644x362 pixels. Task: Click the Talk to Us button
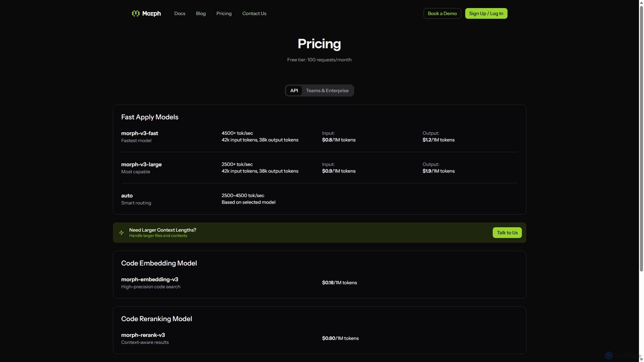point(507,233)
